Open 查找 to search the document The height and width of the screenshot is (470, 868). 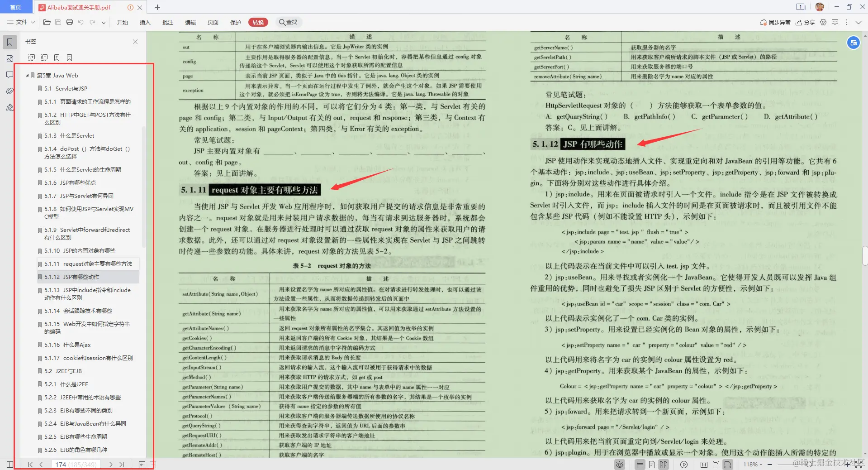(x=289, y=22)
